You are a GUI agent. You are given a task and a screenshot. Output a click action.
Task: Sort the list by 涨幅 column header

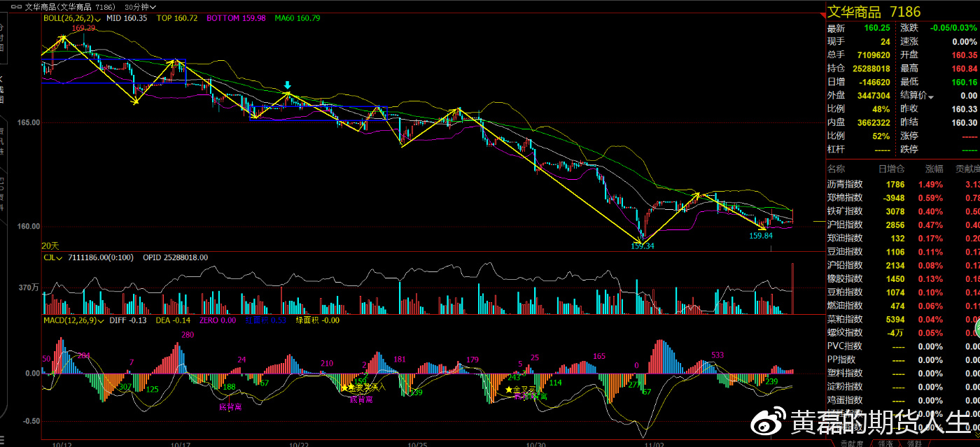tap(934, 169)
